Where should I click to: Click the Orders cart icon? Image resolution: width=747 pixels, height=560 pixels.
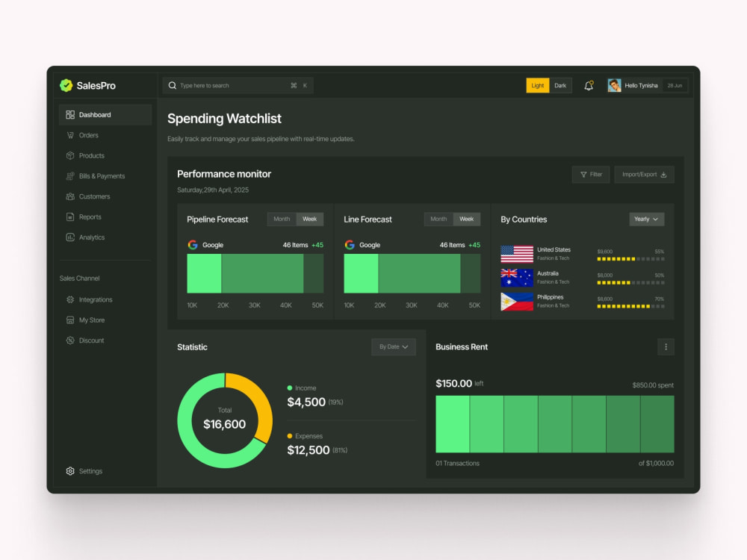click(70, 135)
